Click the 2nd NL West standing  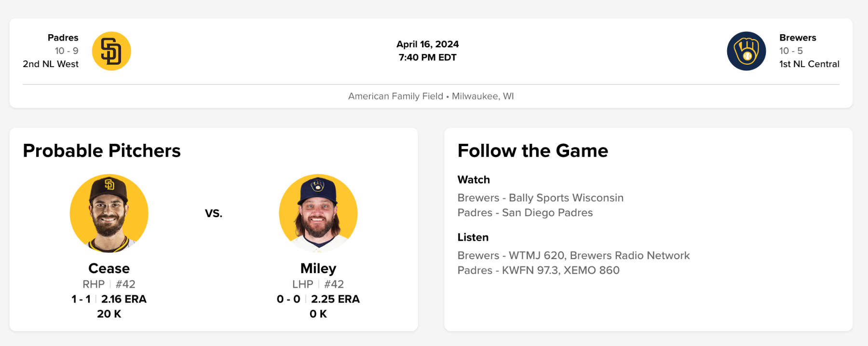[51, 64]
